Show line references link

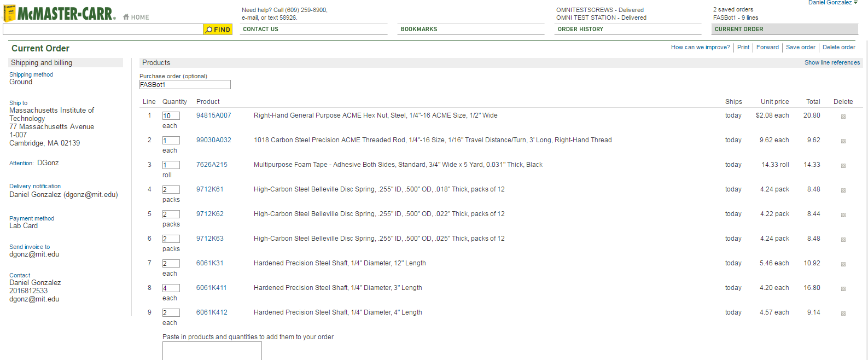[832, 62]
